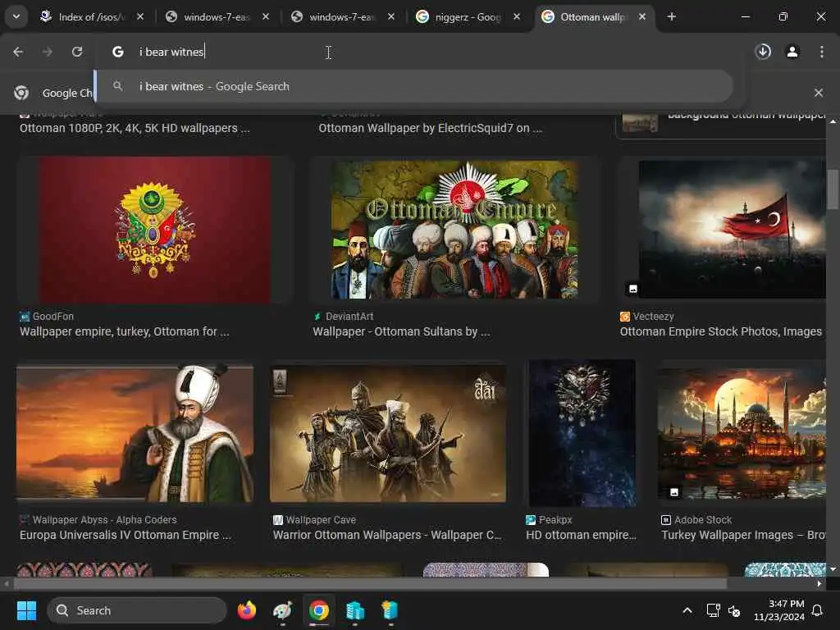Image resolution: width=840 pixels, height=630 pixels.
Task: Click the vertical page scrollbar thumb
Action: 833,189
